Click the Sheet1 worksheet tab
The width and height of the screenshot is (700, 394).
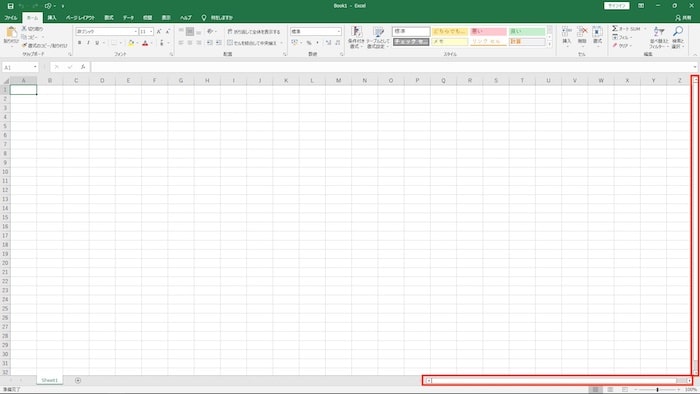point(50,381)
